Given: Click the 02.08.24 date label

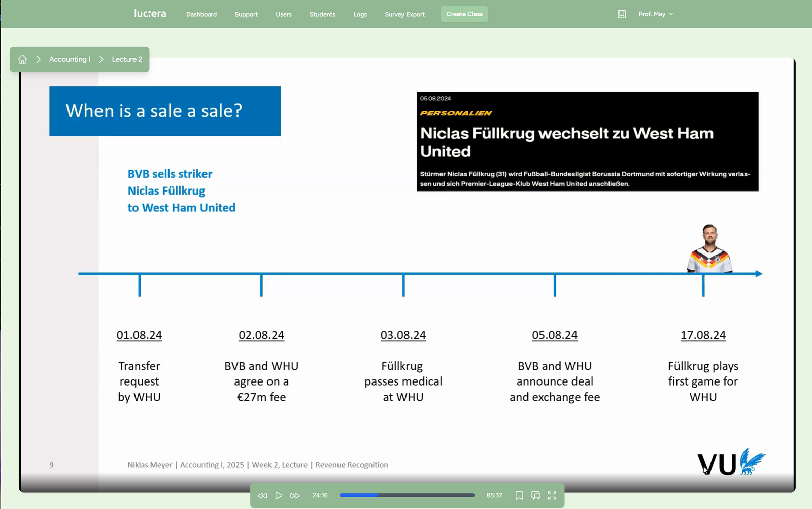Looking at the screenshot, I should 261,335.
